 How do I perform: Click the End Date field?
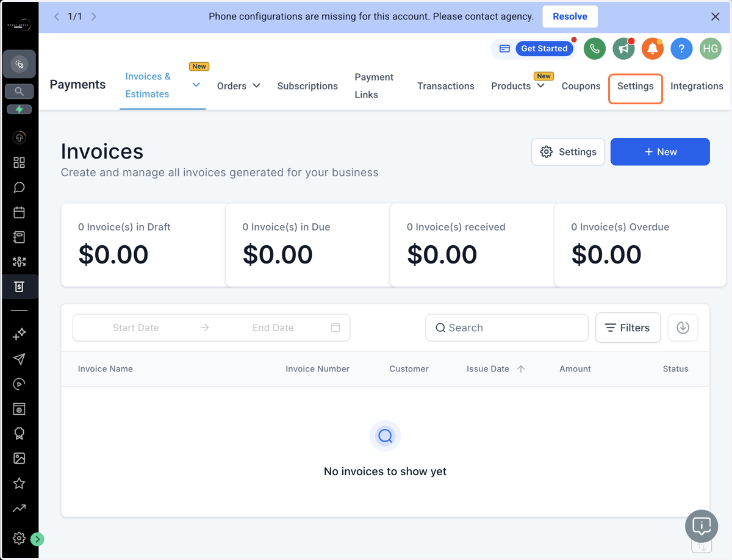click(x=273, y=328)
